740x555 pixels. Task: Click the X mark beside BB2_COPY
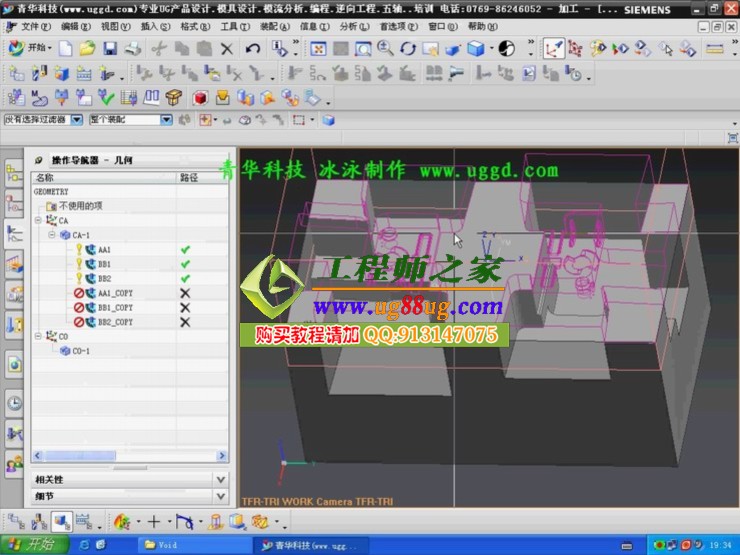point(185,322)
